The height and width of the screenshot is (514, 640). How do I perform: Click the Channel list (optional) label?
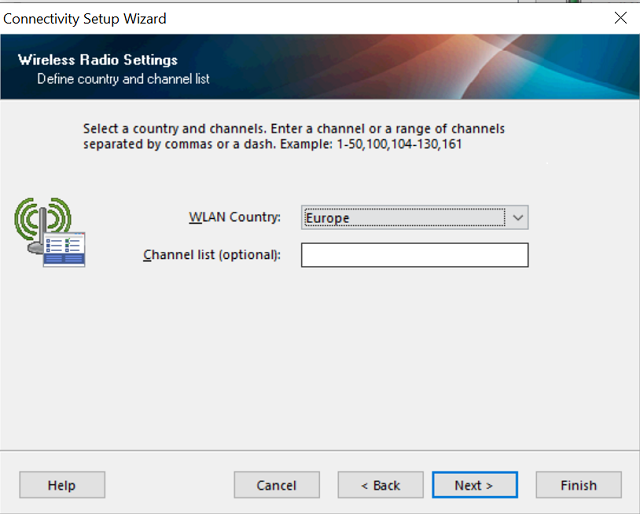click(212, 255)
